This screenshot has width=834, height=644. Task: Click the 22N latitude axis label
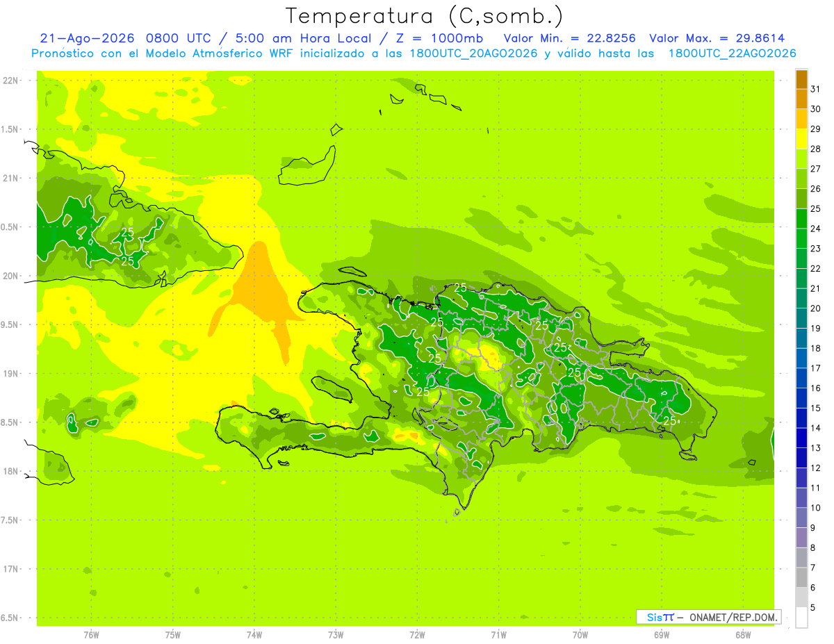click(12, 81)
